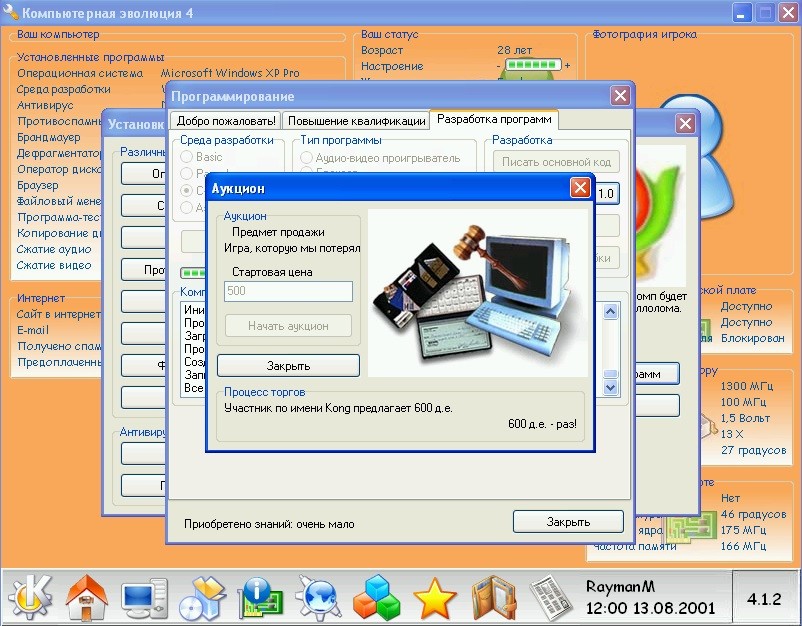The height and width of the screenshot is (626, 802).
Task: Click the plus sign beside the Настроение bar
Action: [x=567, y=65]
